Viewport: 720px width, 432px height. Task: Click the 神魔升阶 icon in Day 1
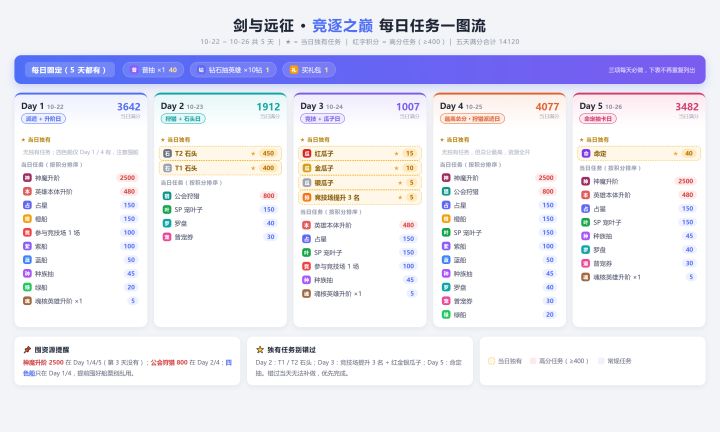click(27, 178)
